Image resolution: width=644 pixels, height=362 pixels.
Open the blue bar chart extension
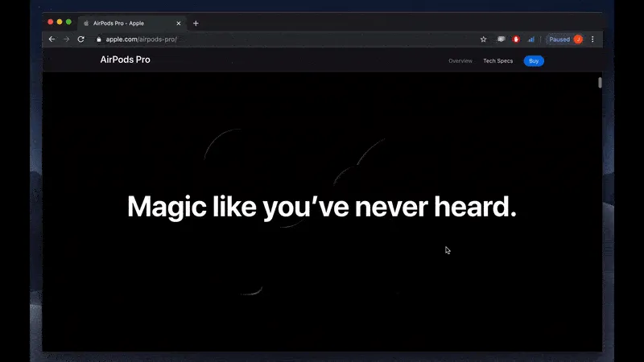531,39
